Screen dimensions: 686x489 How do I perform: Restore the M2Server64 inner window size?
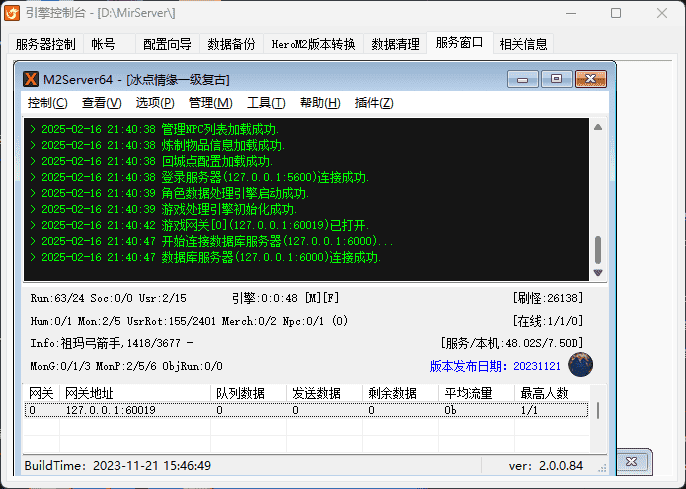tap(556, 78)
